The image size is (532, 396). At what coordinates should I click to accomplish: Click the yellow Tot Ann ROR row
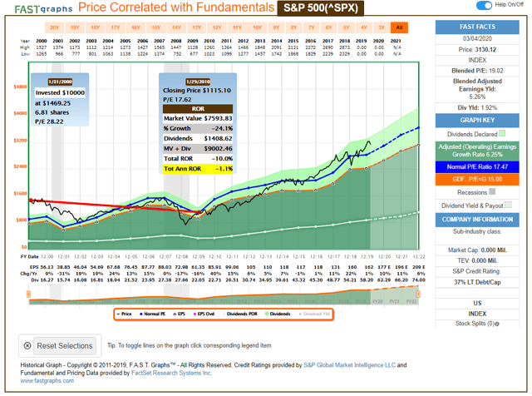point(198,169)
